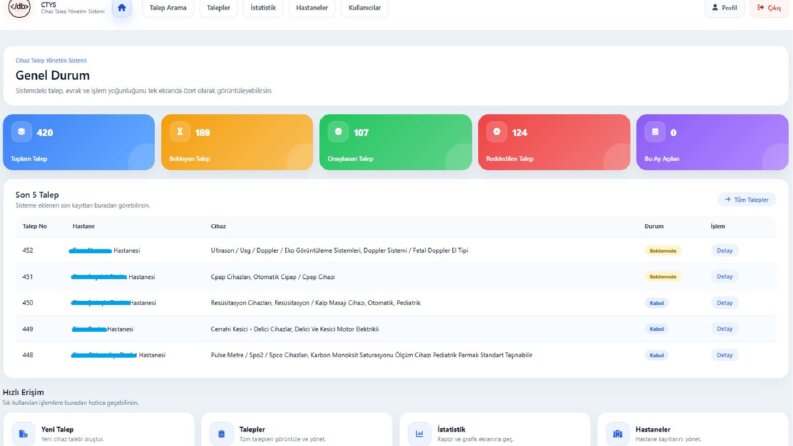The width and height of the screenshot is (793, 446).
Task: Click the İşlem column header
Action: 718,226
